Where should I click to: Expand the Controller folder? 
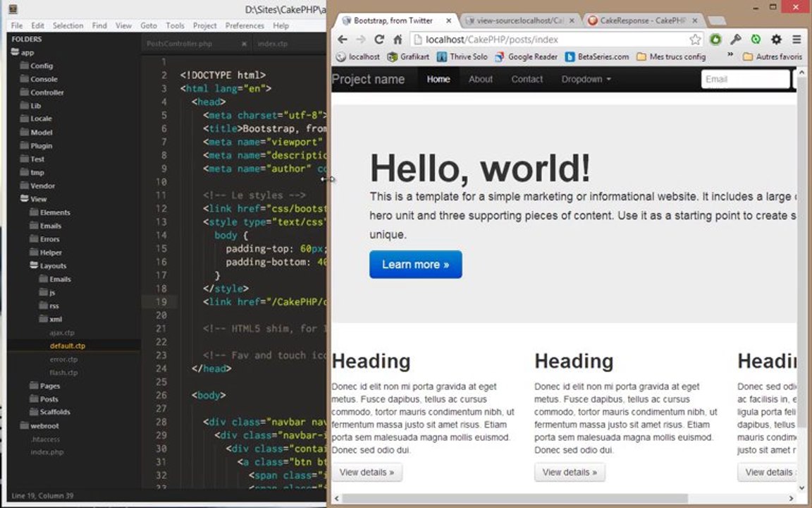(42, 92)
